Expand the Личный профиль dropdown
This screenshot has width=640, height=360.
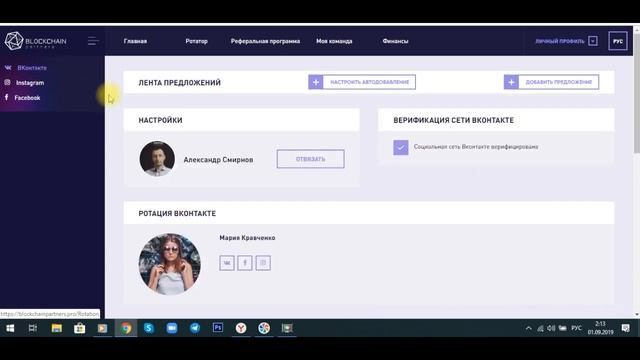[567, 41]
